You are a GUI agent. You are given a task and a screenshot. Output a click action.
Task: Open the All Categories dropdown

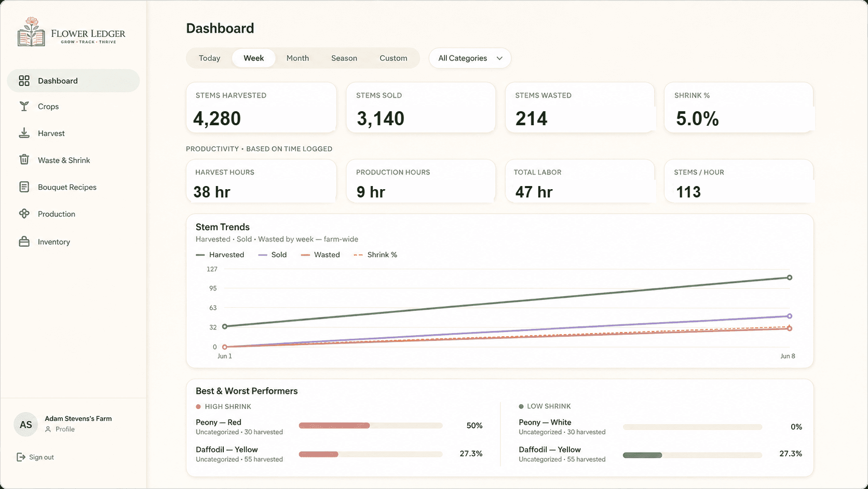pos(470,58)
